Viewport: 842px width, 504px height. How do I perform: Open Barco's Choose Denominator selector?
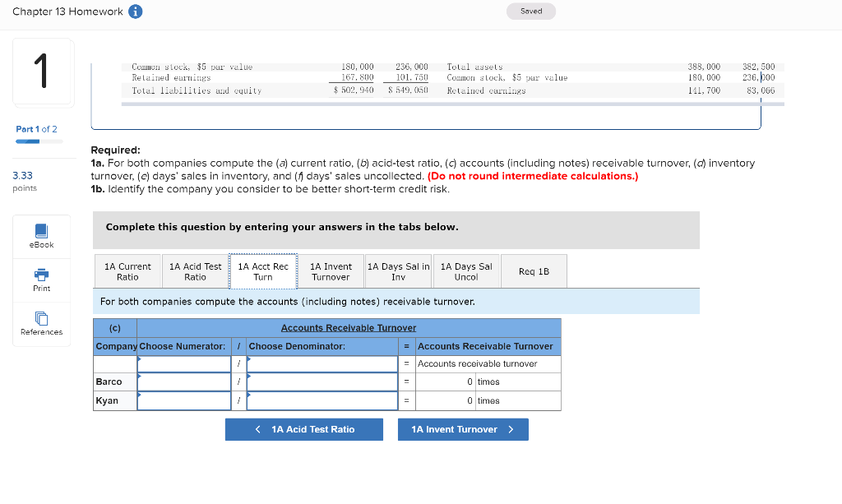(x=321, y=381)
